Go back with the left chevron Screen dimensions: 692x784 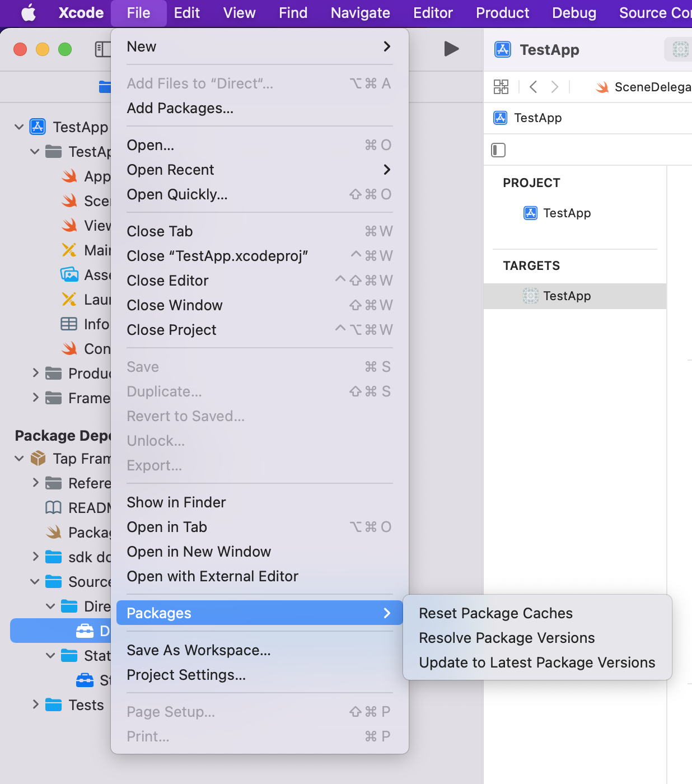tap(533, 87)
